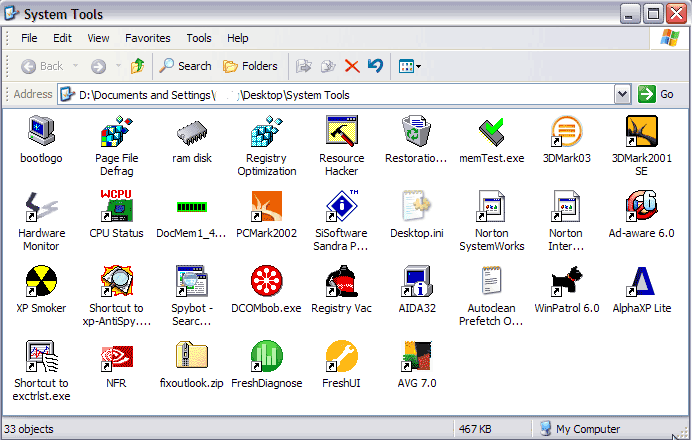
Task: Open the Edit menu
Action: pos(62,38)
